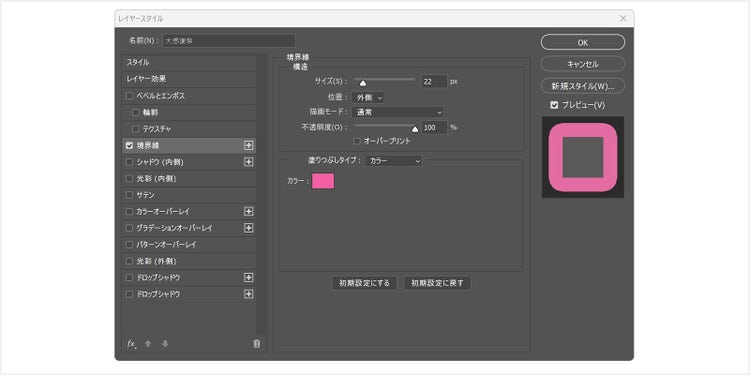Open the 描画モード dropdown showing 通常

(x=397, y=112)
